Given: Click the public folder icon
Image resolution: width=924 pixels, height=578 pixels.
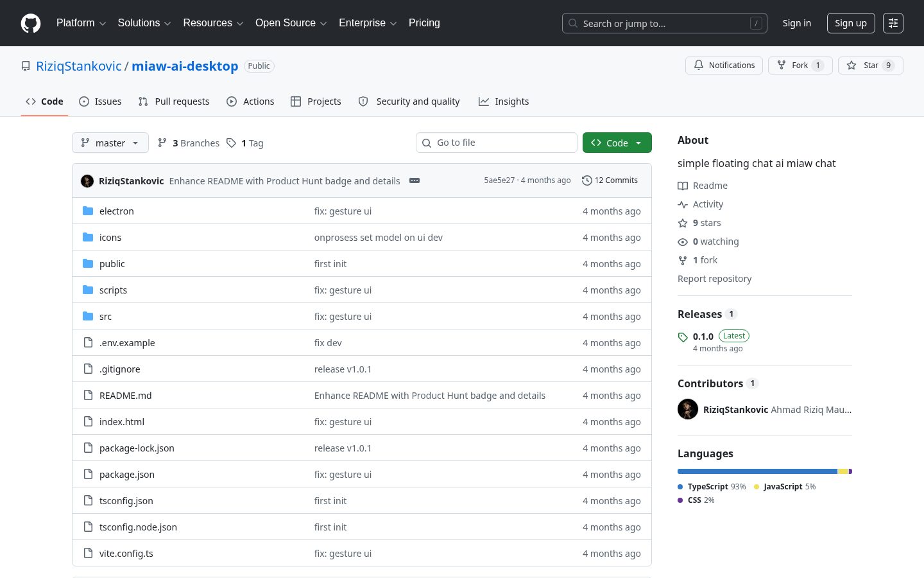Looking at the screenshot, I should pos(88,263).
